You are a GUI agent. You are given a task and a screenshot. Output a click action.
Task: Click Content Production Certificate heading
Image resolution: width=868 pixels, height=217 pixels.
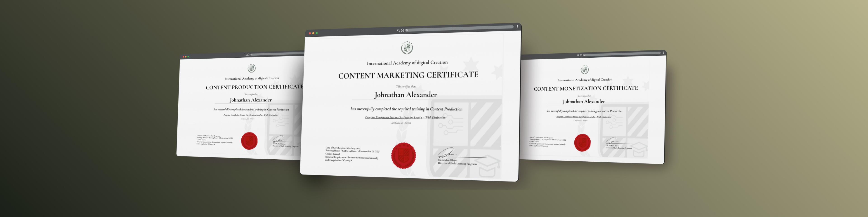[254, 87]
